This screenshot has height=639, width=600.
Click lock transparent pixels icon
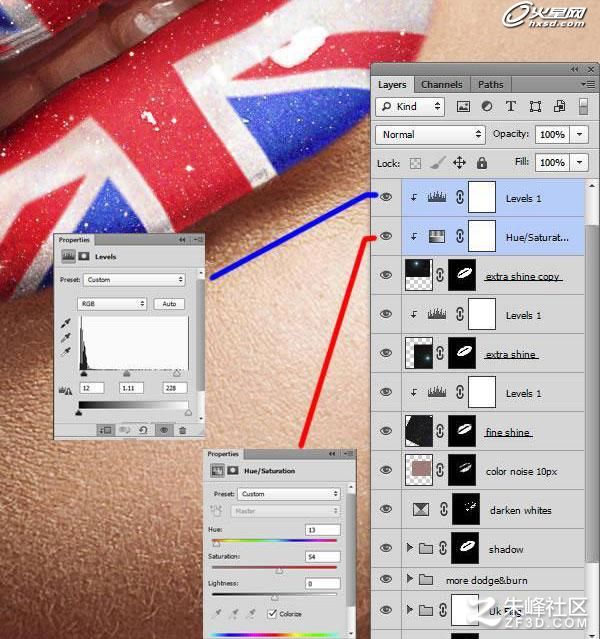415,163
